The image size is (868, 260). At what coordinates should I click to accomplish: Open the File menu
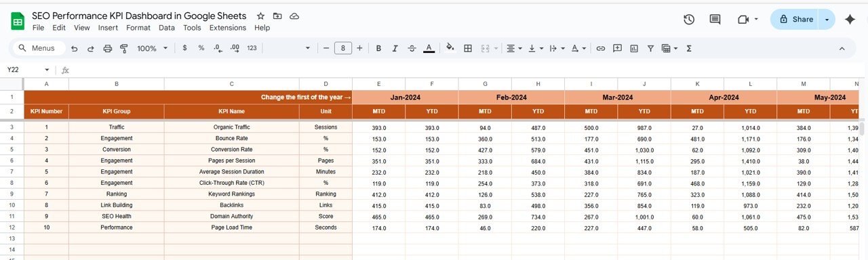tap(38, 28)
